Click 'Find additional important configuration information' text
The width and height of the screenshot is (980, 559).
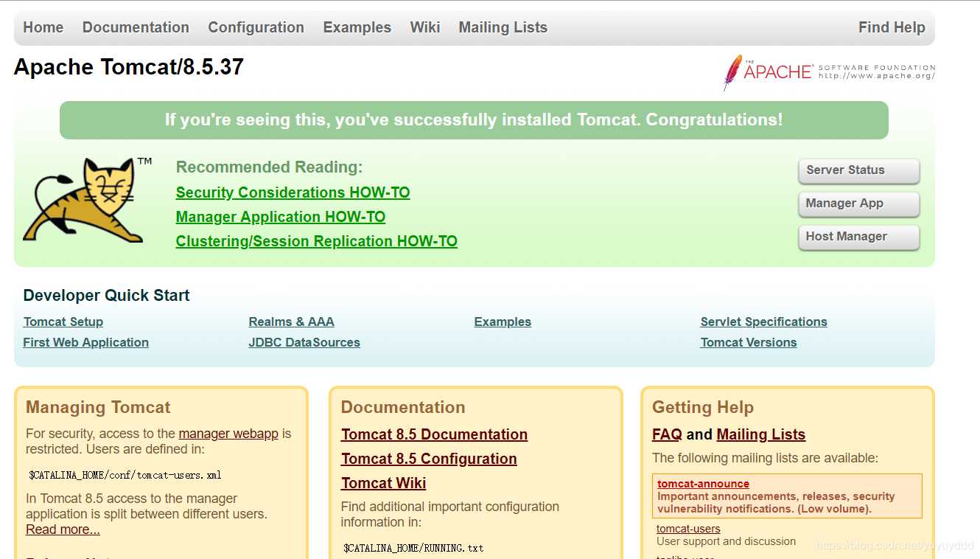click(x=449, y=514)
